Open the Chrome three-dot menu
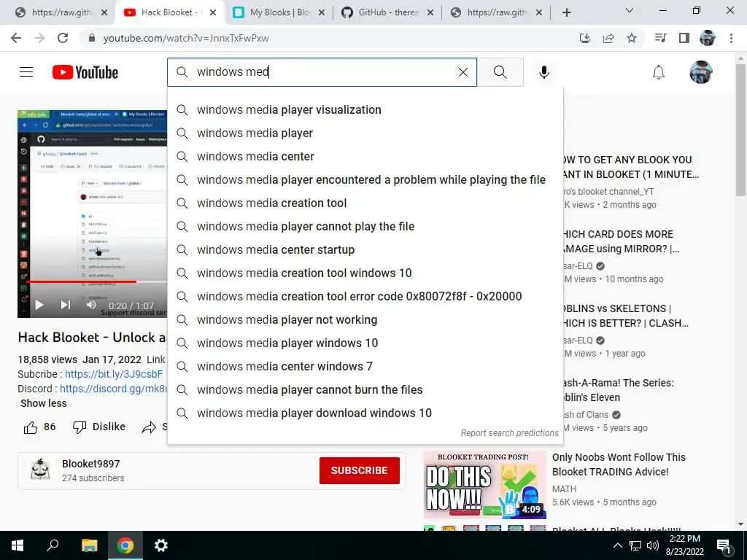 (x=731, y=38)
